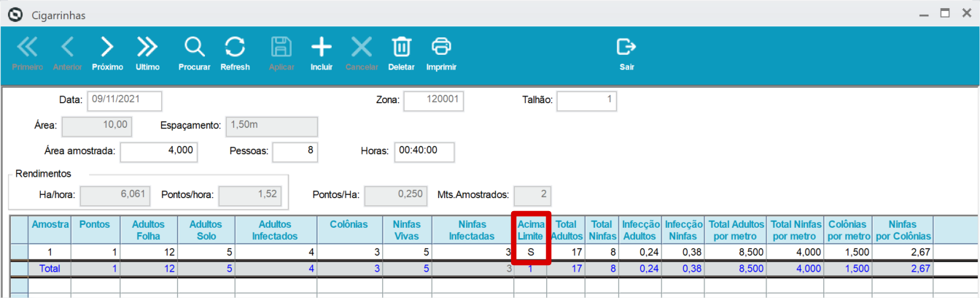Click the Total Adultos por metro header
The width and height of the screenshot is (980, 298).
click(736, 229)
